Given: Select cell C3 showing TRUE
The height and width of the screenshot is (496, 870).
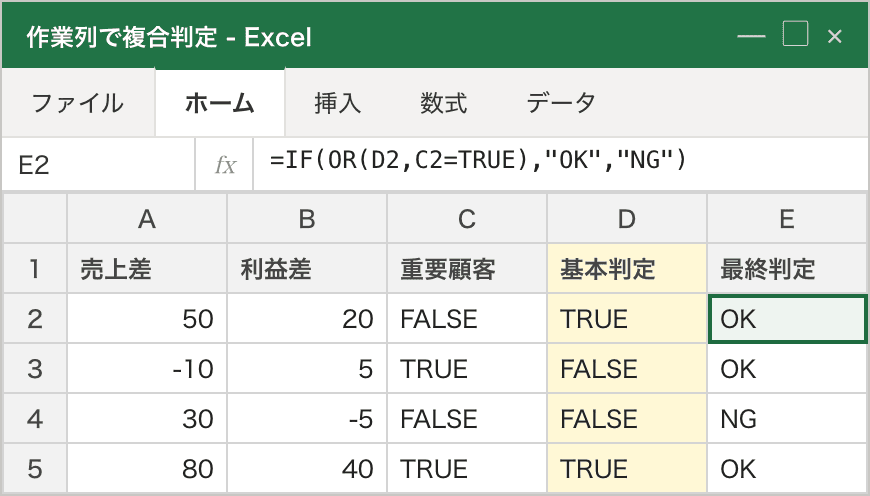Looking at the screenshot, I should pos(467,368).
